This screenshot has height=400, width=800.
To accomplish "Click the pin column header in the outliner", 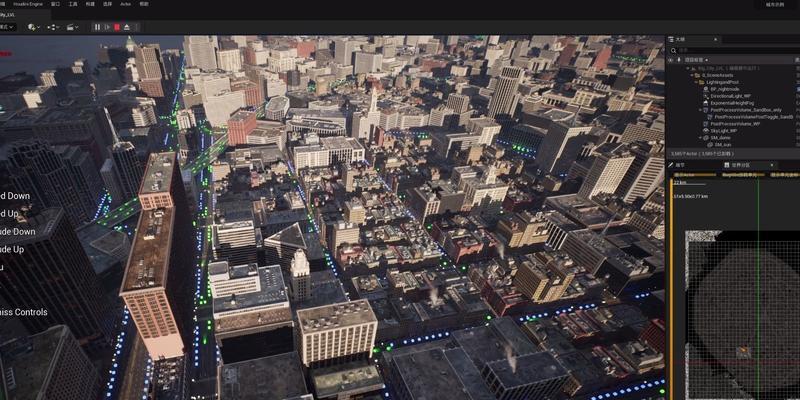I will click(x=679, y=60).
